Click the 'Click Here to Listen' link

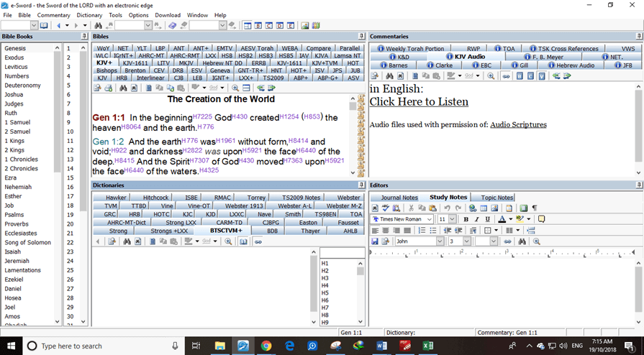point(419,102)
